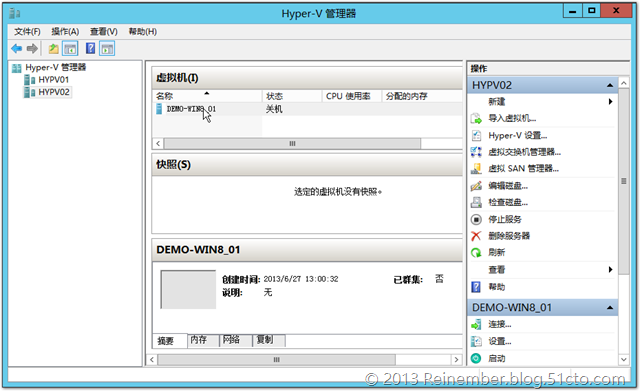Click the Forward arrow toolbar icon
640x391 pixels.
(32, 49)
